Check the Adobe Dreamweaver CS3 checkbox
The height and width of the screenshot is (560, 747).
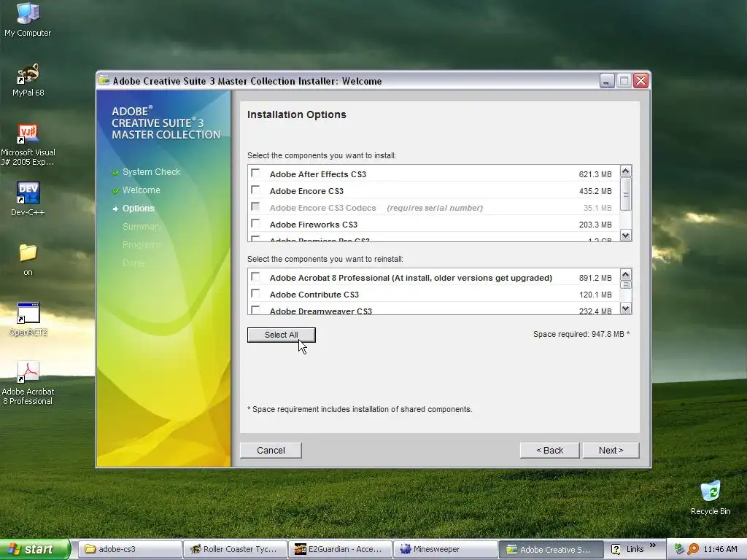(256, 310)
